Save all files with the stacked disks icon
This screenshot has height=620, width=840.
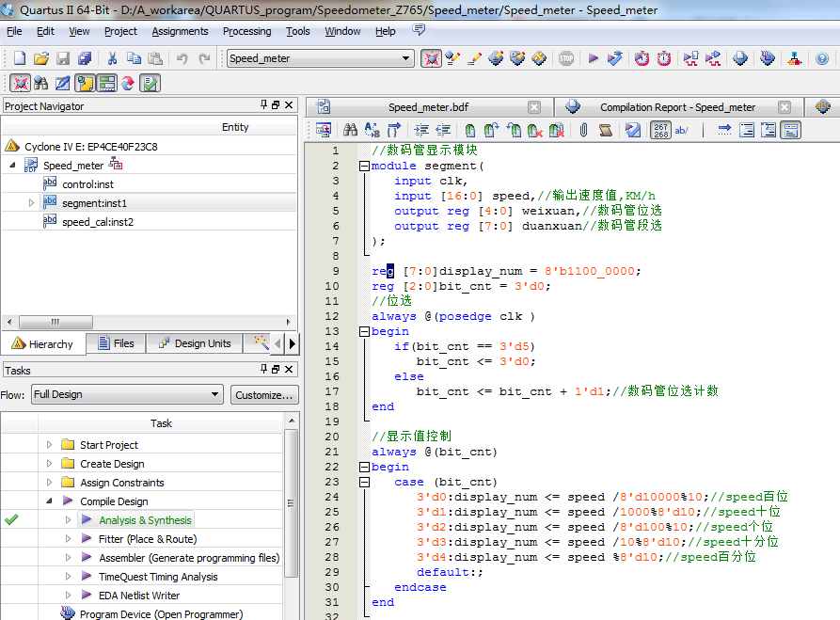coord(85,58)
